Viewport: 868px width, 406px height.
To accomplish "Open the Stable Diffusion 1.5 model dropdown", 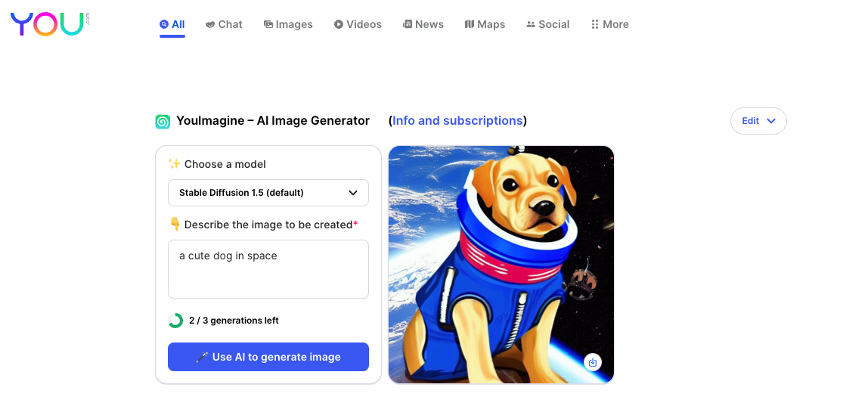I will pos(268,193).
